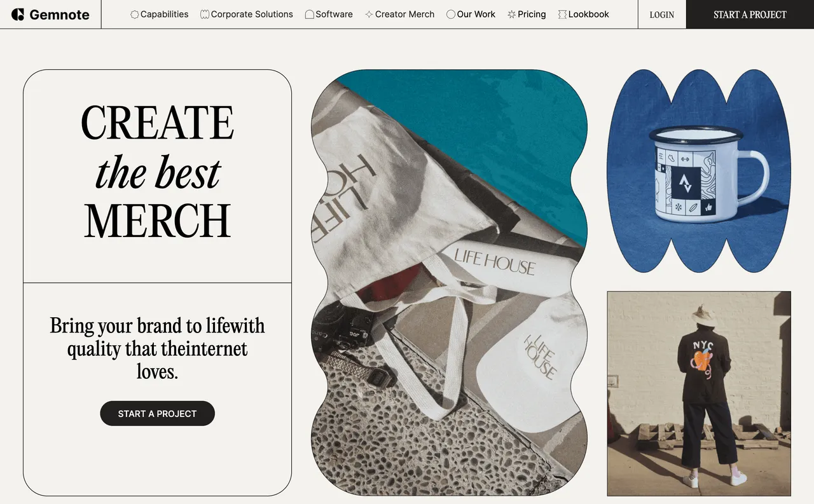Click the Creator Merch sparkle icon
This screenshot has width=814, height=504.
click(x=369, y=14)
